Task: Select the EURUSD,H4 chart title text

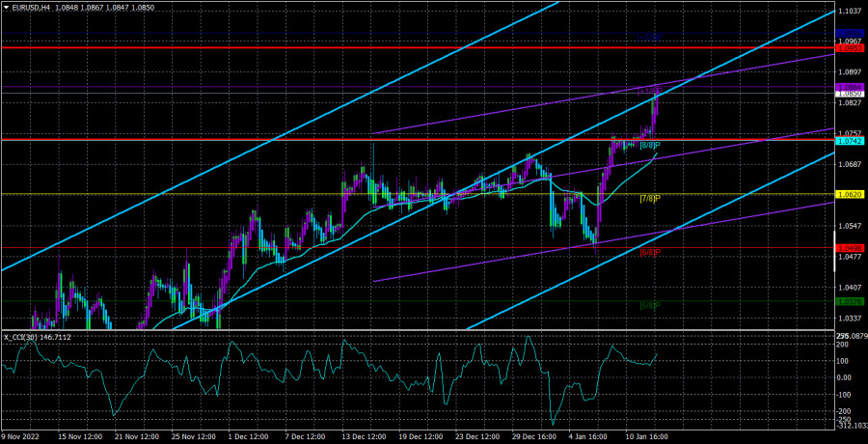Action: click(31, 8)
